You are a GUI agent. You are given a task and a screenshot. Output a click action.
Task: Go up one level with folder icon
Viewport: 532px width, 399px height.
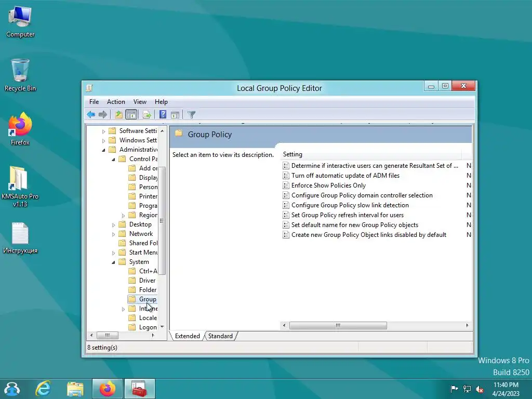(119, 115)
